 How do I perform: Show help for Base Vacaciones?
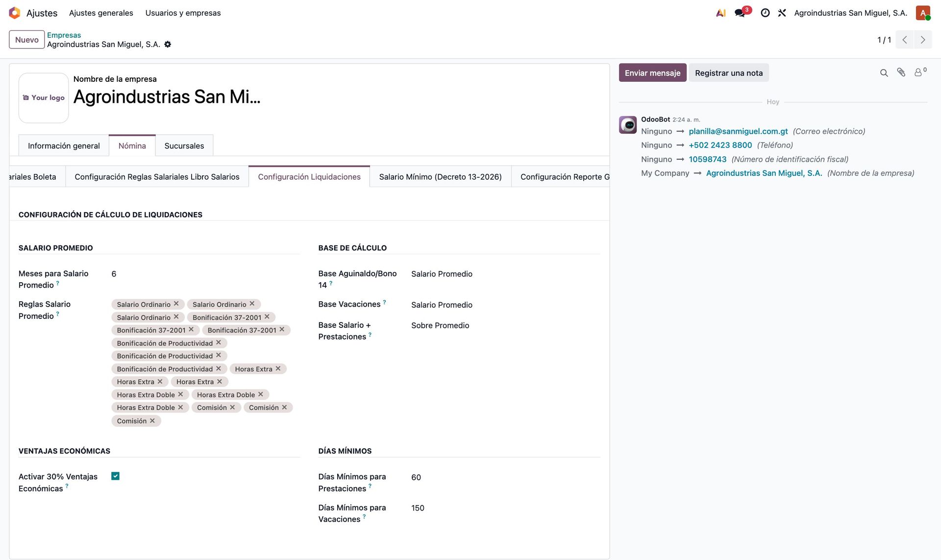coord(384,302)
